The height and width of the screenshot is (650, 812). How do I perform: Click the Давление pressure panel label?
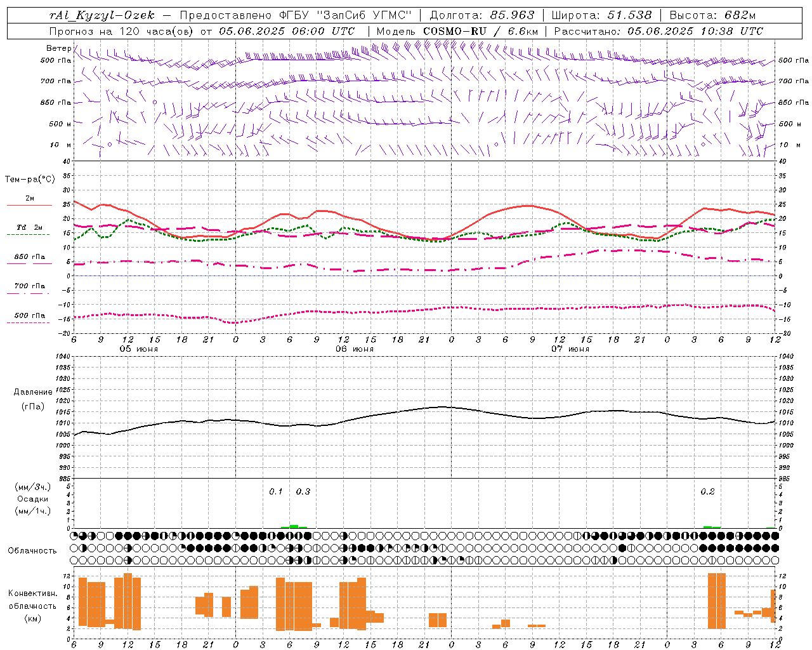(x=33, y=392)
